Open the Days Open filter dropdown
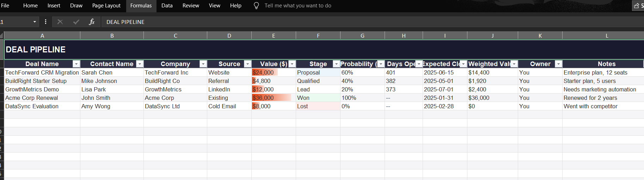The width and height of the screenshot is (644, 180). [419, 64]
